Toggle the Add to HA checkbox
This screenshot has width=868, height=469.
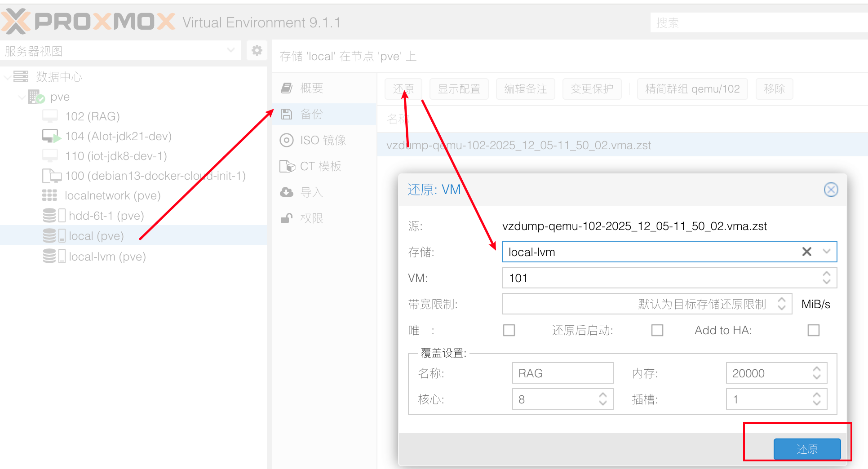coord(813,330)
